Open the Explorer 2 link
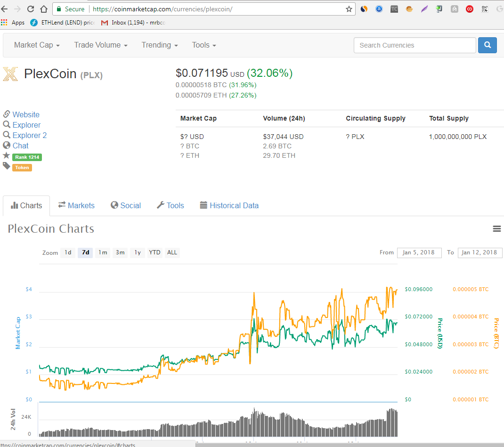 pos(30,135)
